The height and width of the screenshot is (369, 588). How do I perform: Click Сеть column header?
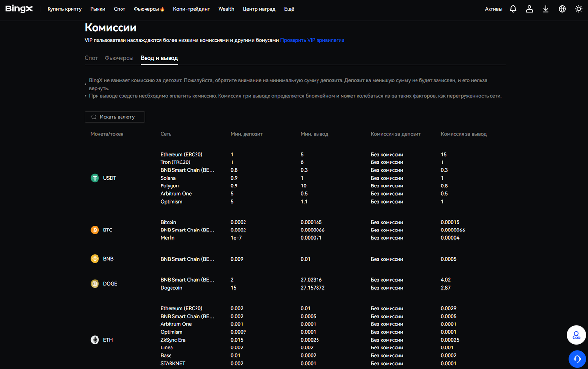coord(166,134)
